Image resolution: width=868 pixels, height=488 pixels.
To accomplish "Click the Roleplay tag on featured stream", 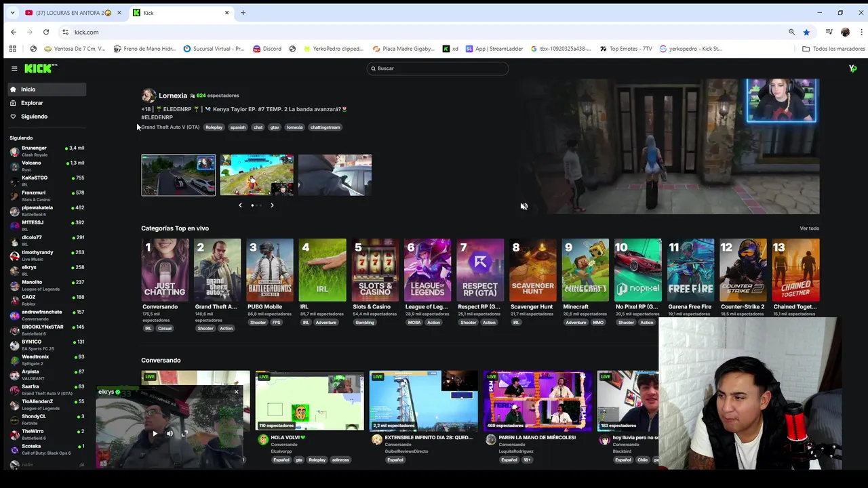I will pos(214,127).
